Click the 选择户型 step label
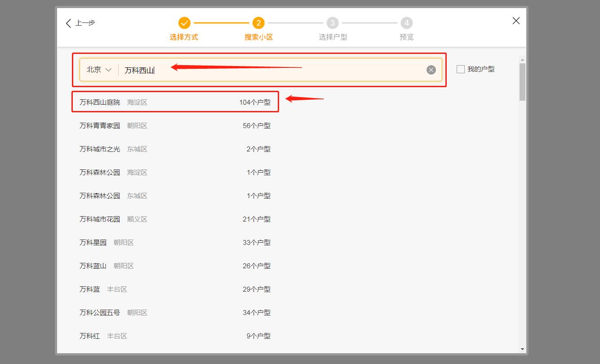 (333, 37)
